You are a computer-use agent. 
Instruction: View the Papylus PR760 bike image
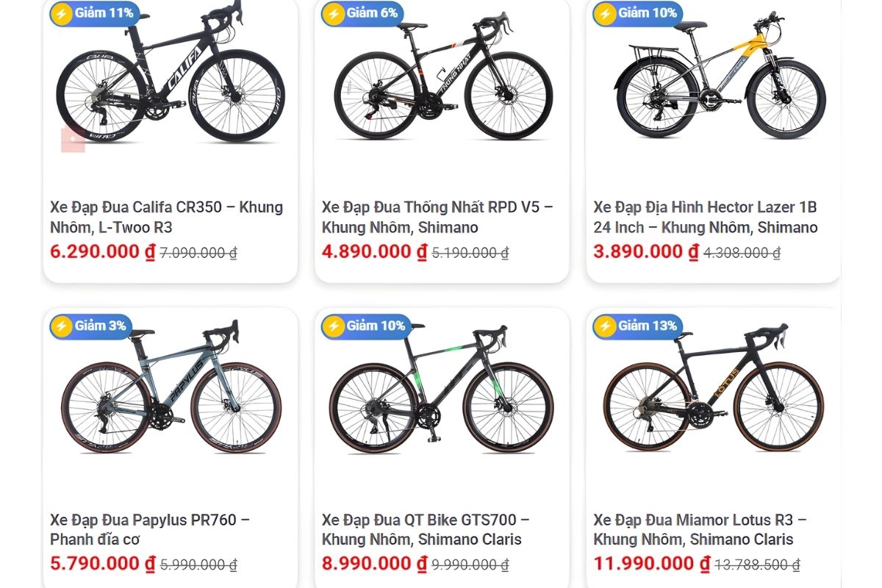[171, 390]
